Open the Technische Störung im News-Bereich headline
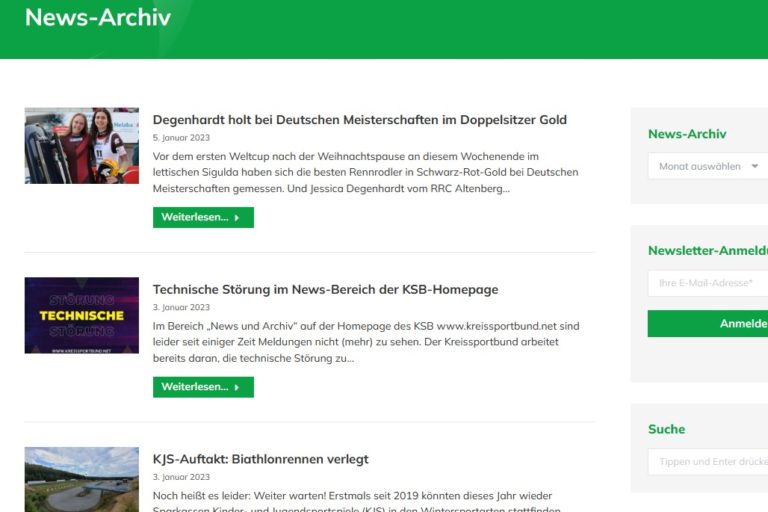The image size is (768, 512). point(325,290)
